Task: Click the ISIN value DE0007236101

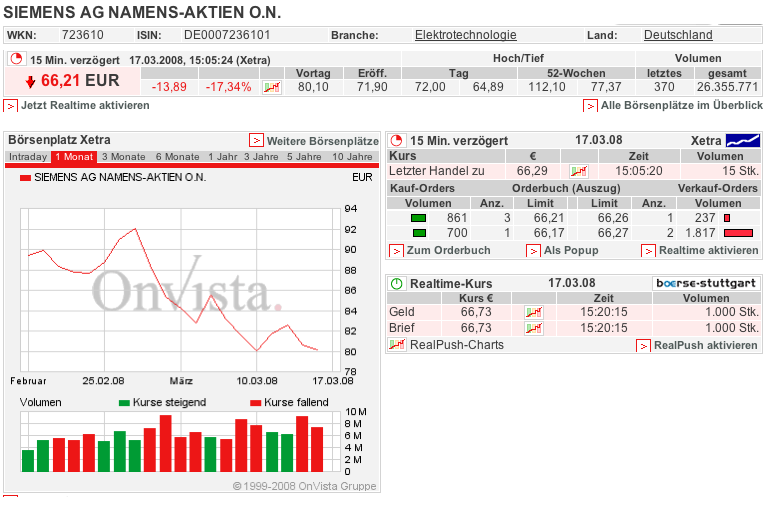Action: (x=227, y=35)
